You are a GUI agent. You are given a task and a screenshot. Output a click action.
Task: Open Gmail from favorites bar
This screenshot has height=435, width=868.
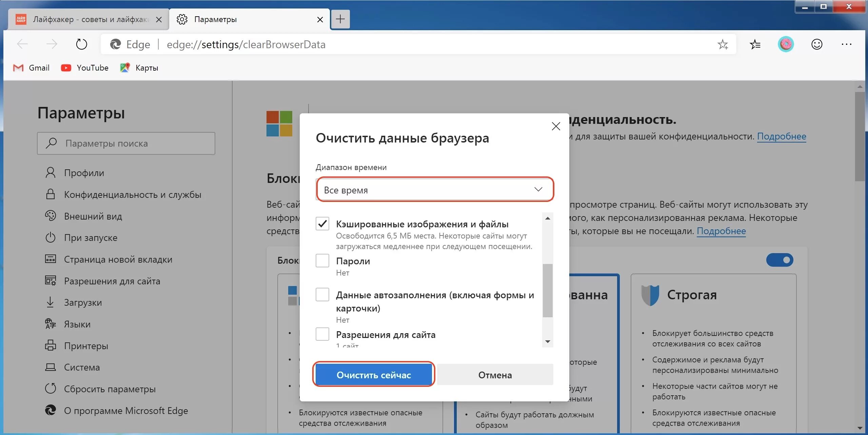click(32, 67)
